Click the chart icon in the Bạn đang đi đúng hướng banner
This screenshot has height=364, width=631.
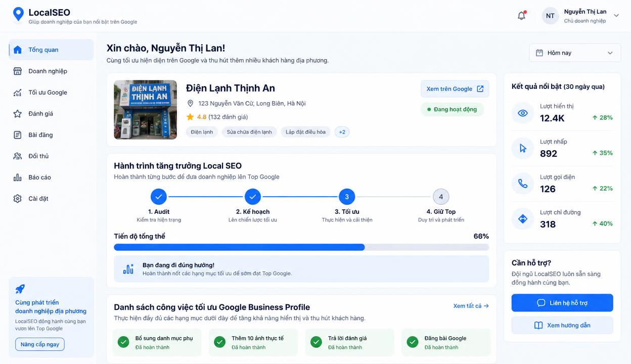128,269
